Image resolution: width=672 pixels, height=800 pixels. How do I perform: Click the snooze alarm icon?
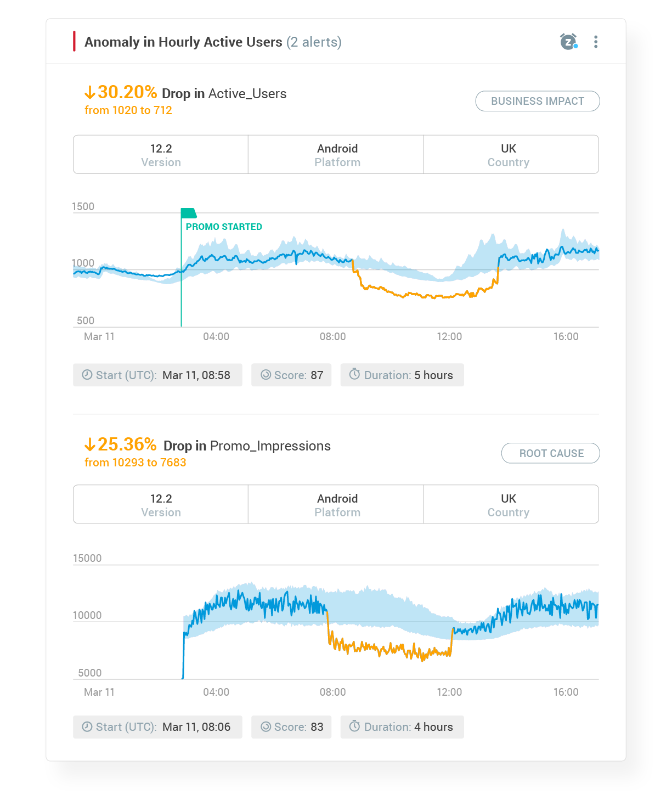pos(568,42)
